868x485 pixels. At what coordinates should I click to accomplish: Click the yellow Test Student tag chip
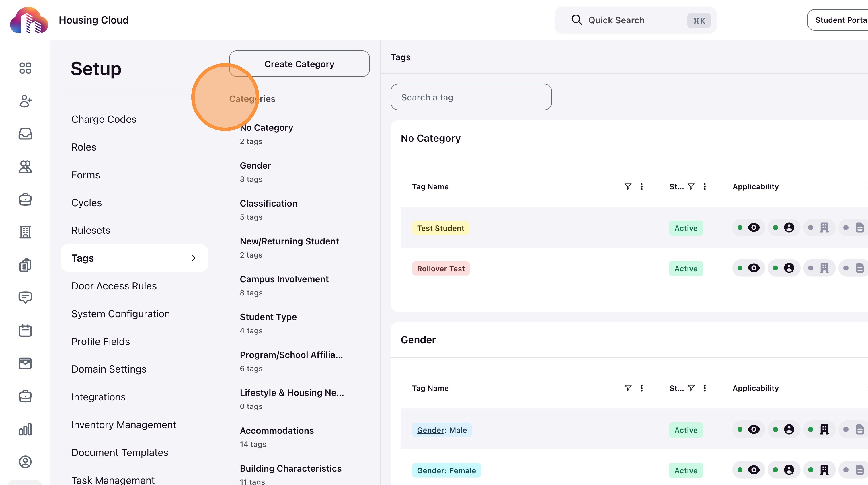click(440, 228)
